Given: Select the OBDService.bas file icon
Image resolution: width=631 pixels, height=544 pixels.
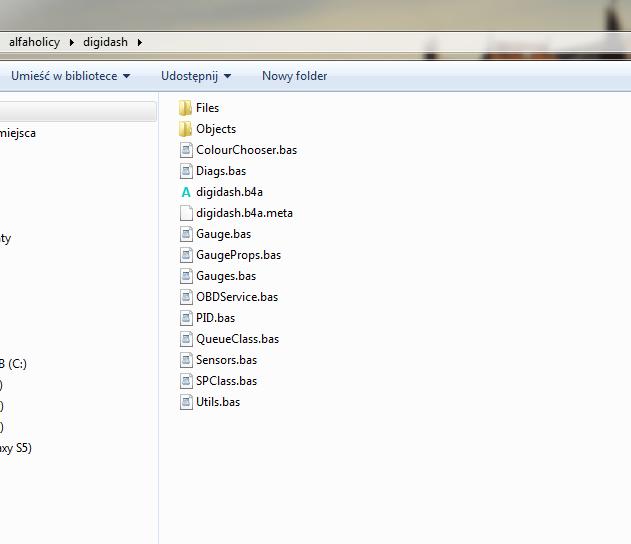Looking at the screenshot, I should coord(186,297).
